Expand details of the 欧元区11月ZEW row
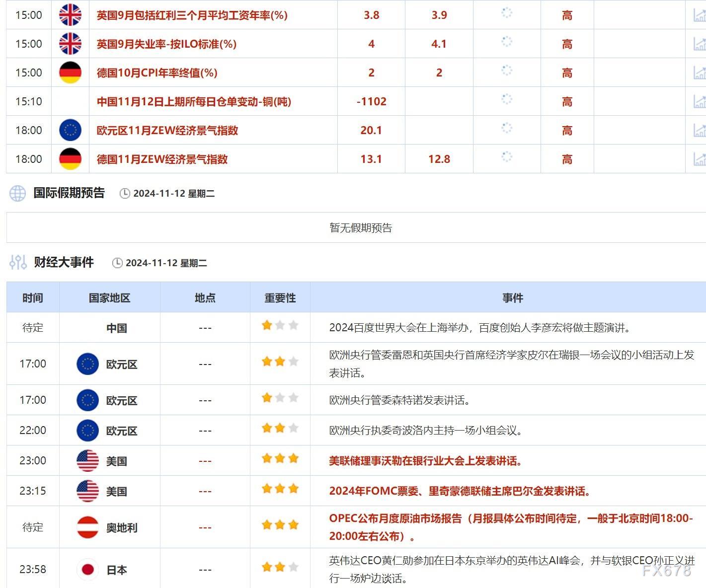The image size is (706, 588). 700,130
